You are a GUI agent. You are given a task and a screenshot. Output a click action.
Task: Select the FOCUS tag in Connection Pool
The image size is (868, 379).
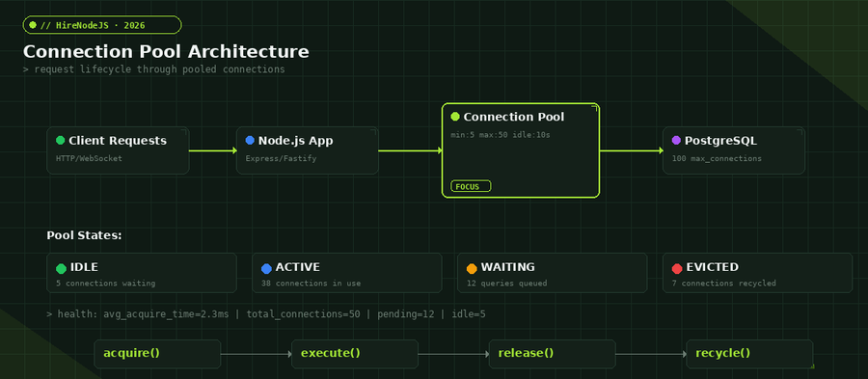tap(471, 186)
